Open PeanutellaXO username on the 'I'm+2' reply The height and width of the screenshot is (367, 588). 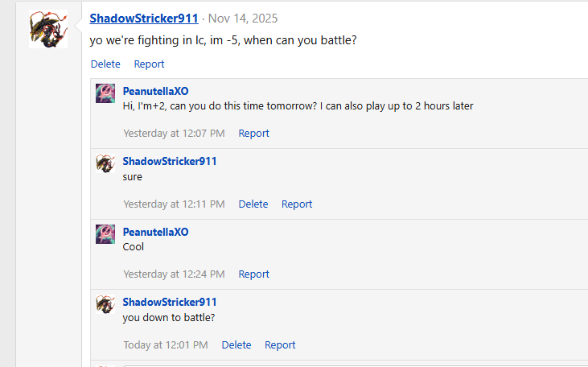click(155, 90)
